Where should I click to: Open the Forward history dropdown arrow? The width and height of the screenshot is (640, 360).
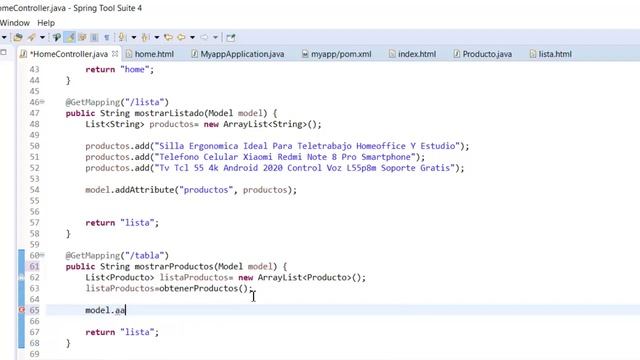point(216,38)
